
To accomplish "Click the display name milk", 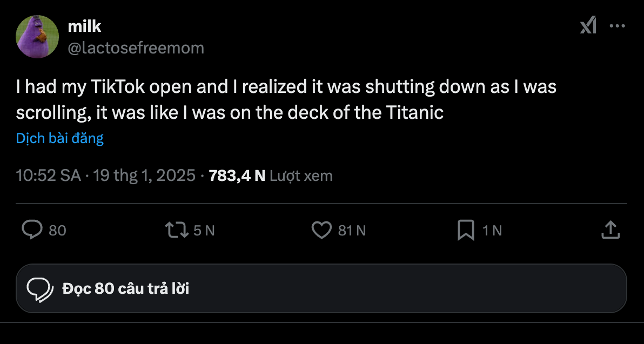I will (84, 26).
